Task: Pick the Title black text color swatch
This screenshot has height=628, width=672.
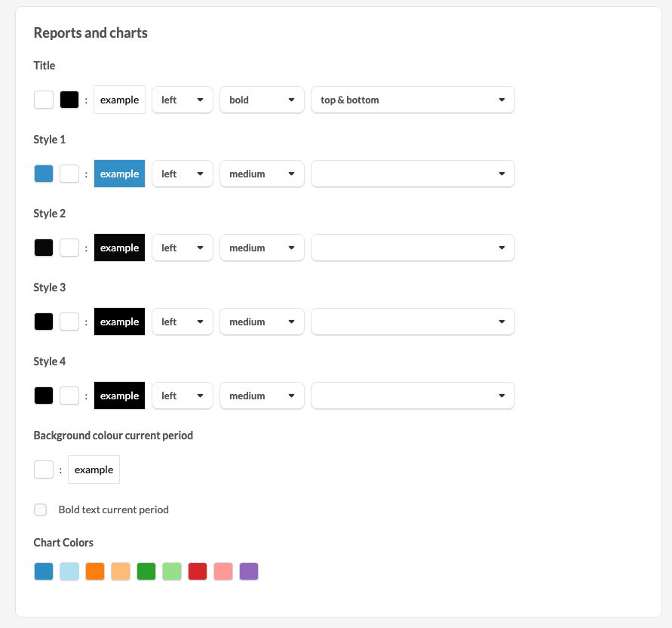Action: [69, 100]
